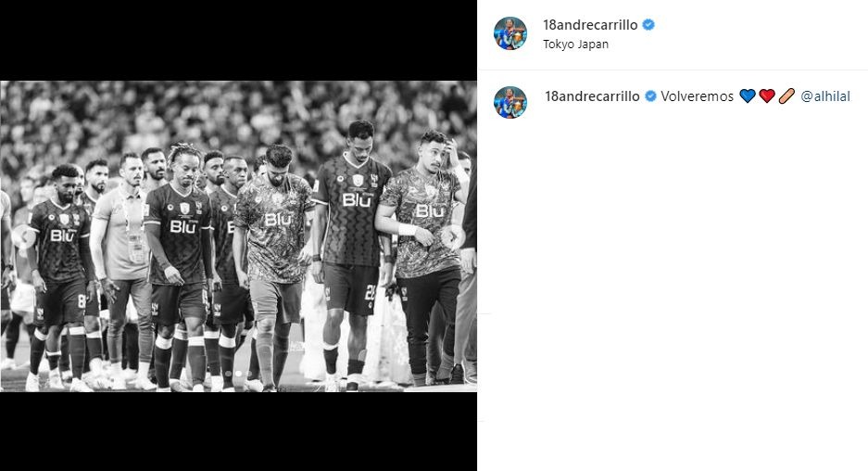The height and width of the screenshot is (471, 868).
Task: Click the black-and-white team photo
Action: click(238, 236)
